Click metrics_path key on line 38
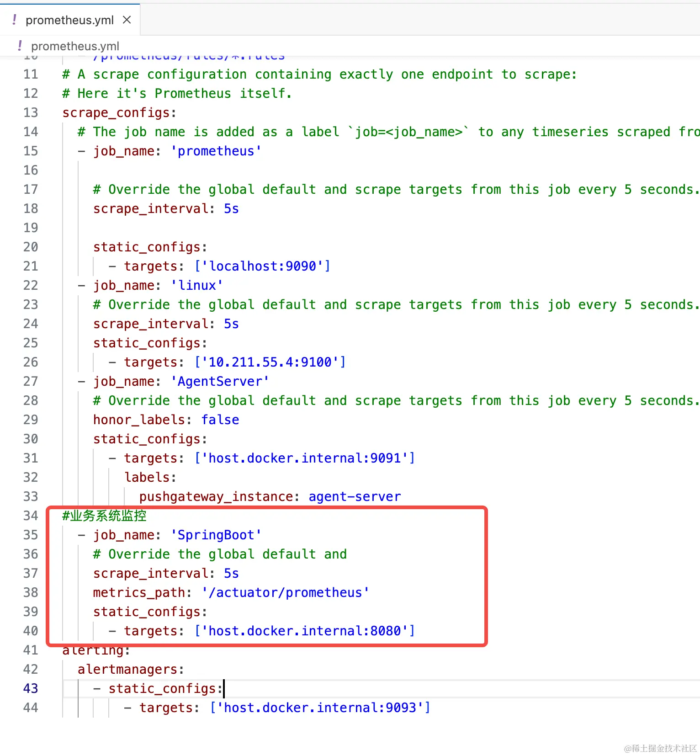The image size is (700, 756). pyautogui.click(x=139, y=592)
